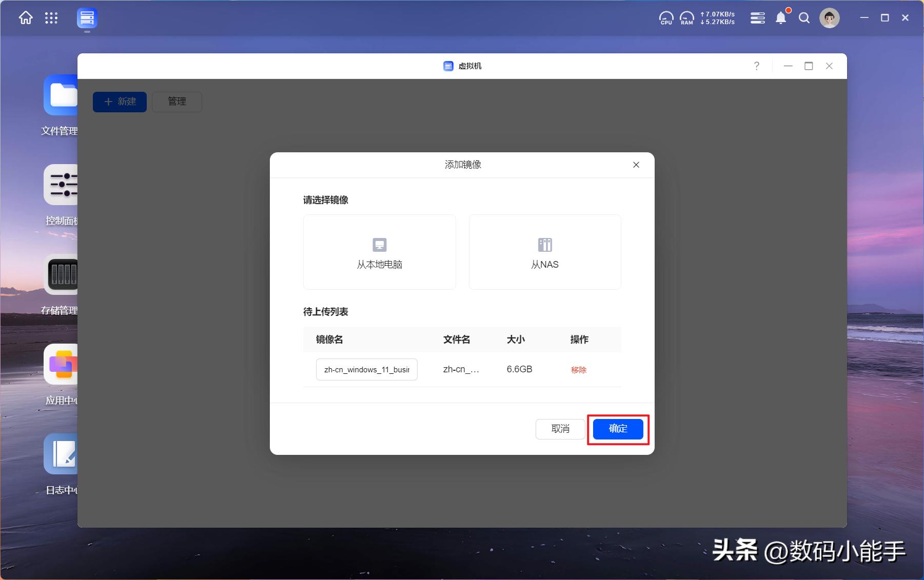Open Control Panel desktop icon
Viewport: 924px width, 580px height.
coord(61,185)
